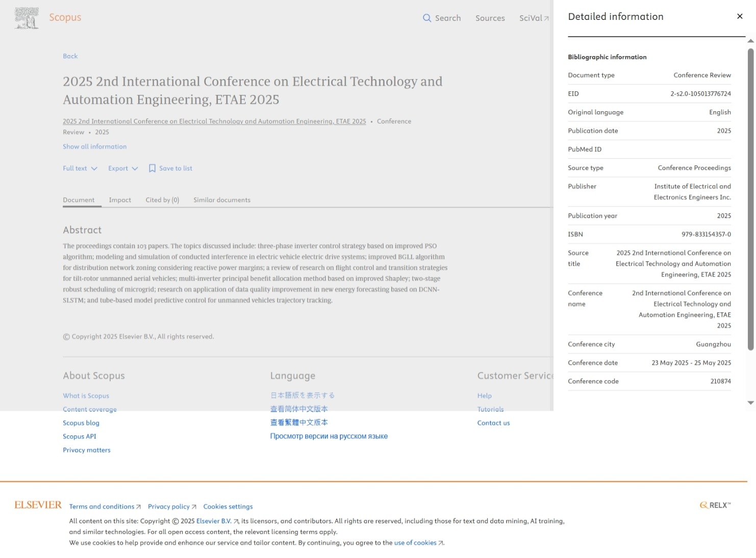Select the ISBN value 979-833154357-0
The image size is (756, 558).
click(x=707, y=235)
